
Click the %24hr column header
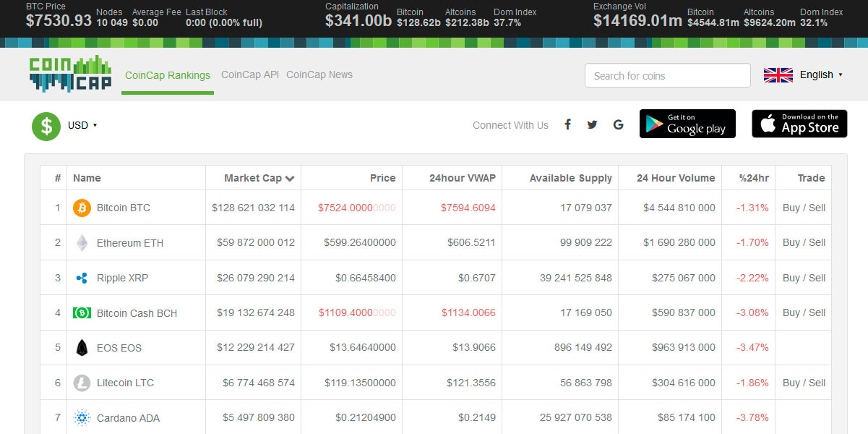point(754,178)
